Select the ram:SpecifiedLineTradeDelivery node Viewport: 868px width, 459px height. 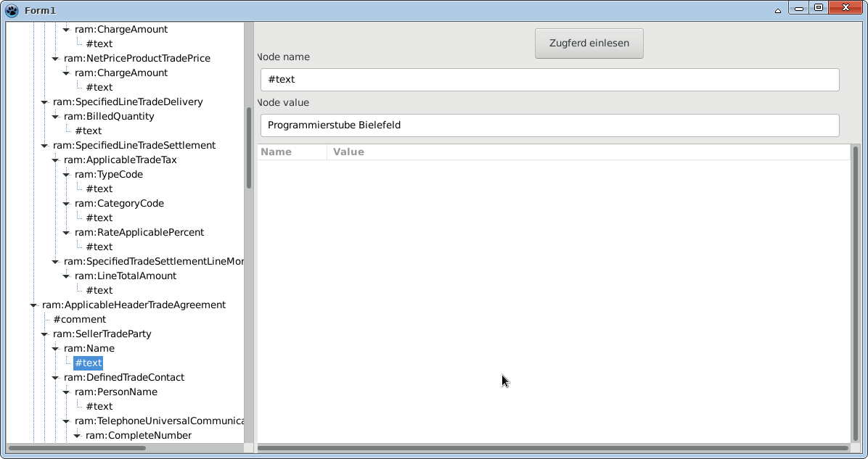(x=128, y=102)
